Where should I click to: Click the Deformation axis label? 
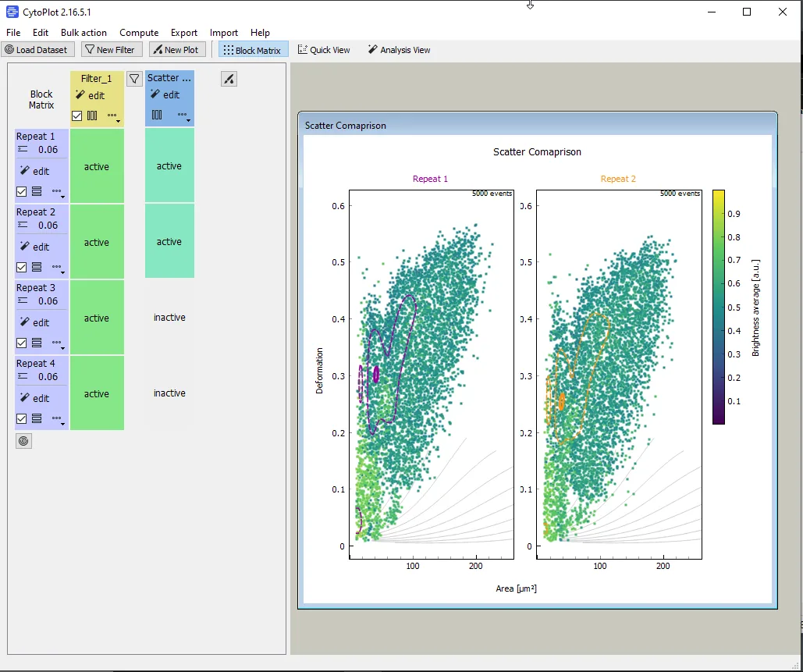click(x=320, y=371)
